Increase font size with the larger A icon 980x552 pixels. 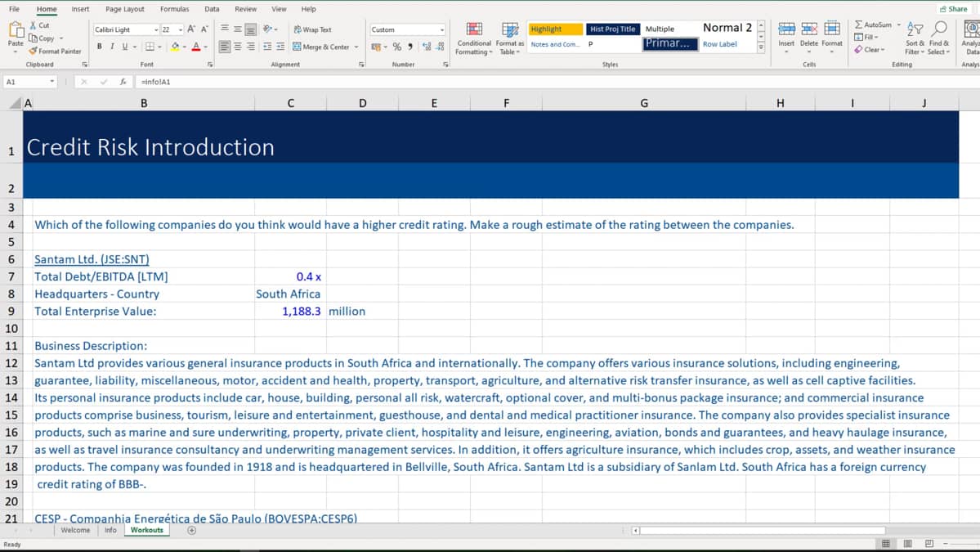(191, 29)
